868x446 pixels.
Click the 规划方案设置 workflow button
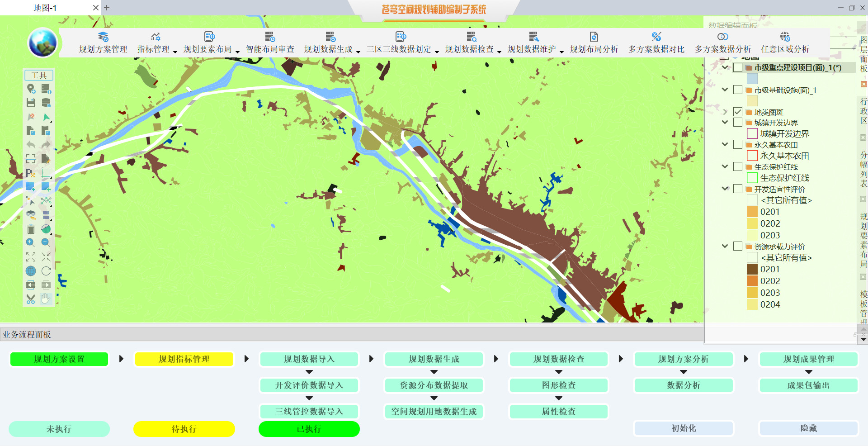59,359
